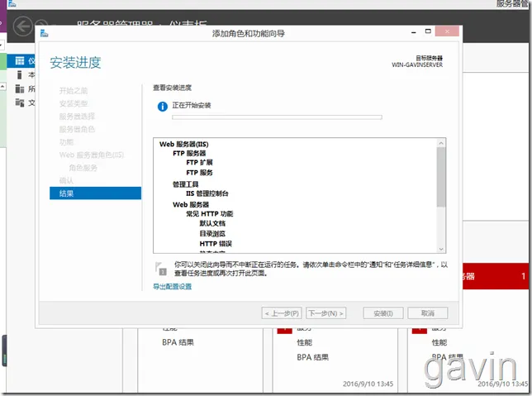
Task: Close the add roles wizard window
Action: [447, 31]
